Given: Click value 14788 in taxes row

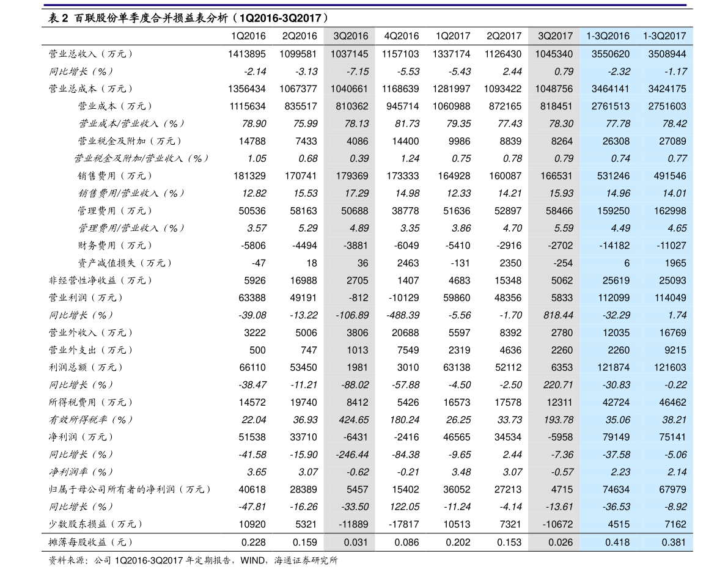Looking at the screenshot, I should tap(252, 141).
